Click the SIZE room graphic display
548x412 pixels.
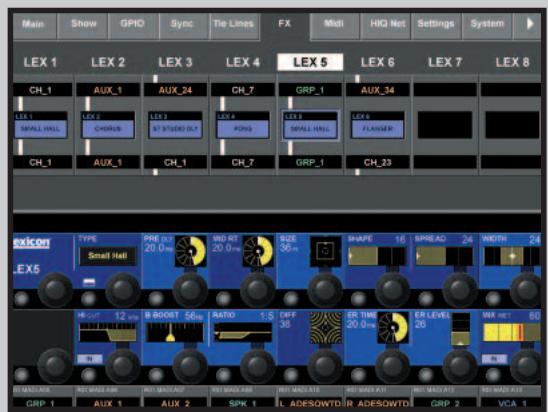pos(325,251)
